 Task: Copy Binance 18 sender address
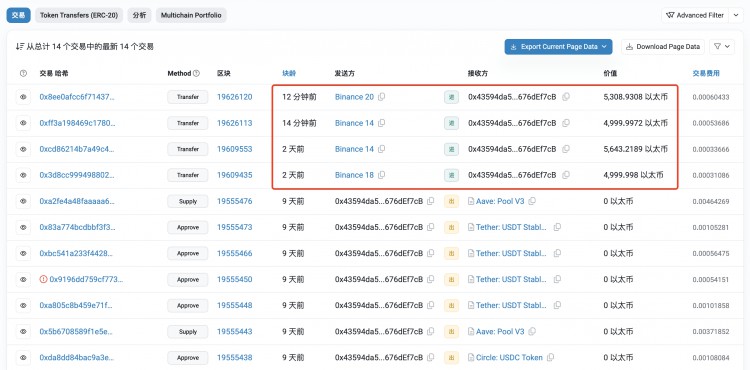tap(381, 175)
